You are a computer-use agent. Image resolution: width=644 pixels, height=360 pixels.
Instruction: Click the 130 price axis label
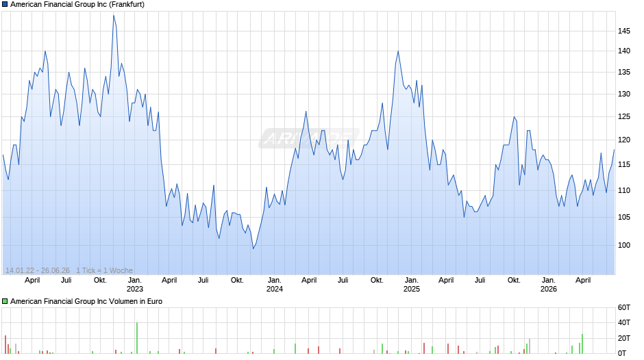(624, 94)
